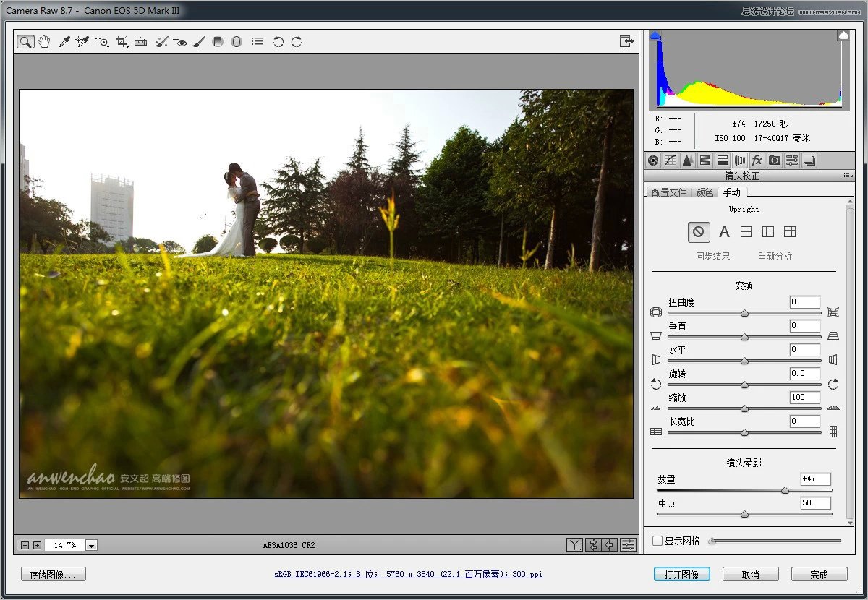Enable the 显示网格 show grid checkbox
This screenshot has height=600, width=868.
658,541
